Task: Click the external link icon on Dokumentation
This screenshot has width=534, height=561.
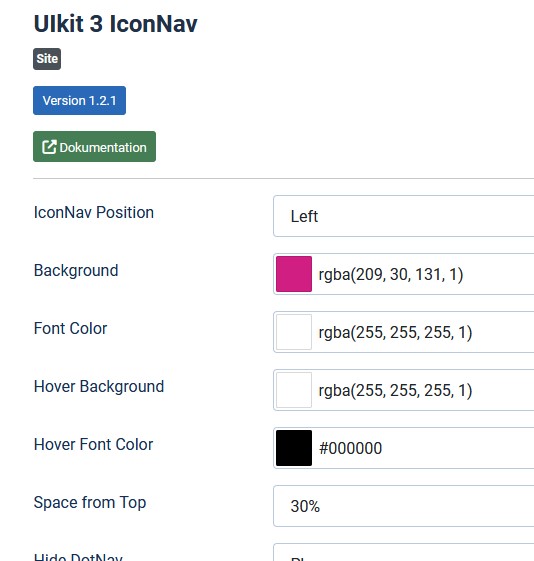Action: pos(49,147)
